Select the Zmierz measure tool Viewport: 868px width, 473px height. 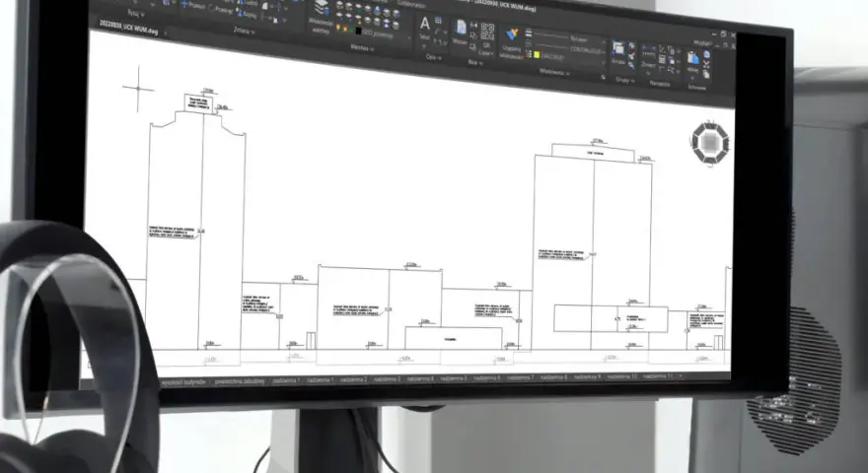tap(648, 53)
